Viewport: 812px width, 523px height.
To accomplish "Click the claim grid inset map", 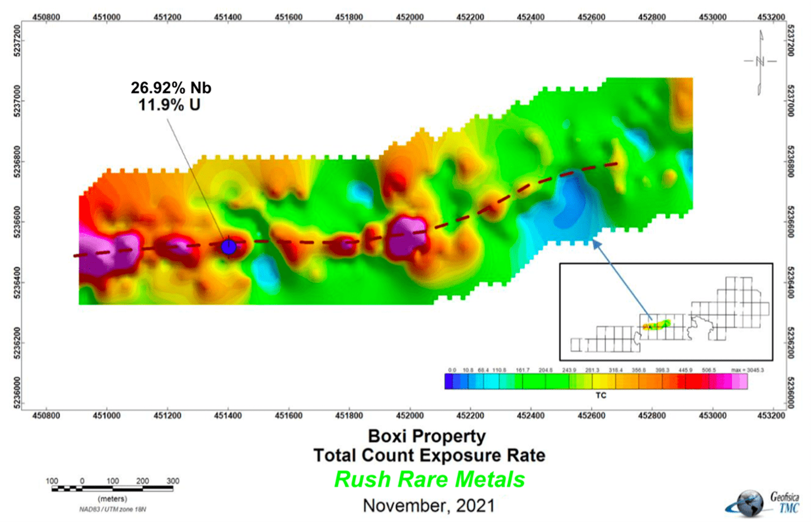I will [666, 312].
